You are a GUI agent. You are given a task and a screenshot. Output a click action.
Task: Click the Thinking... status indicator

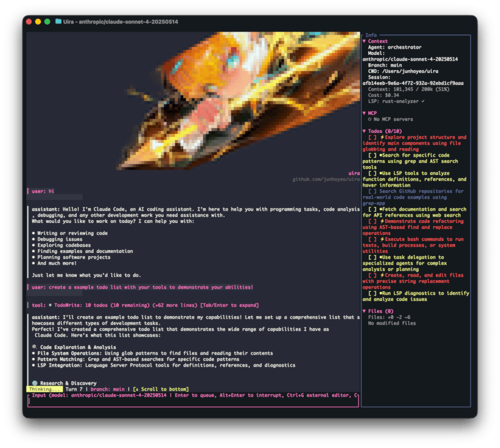coord(43,389)
